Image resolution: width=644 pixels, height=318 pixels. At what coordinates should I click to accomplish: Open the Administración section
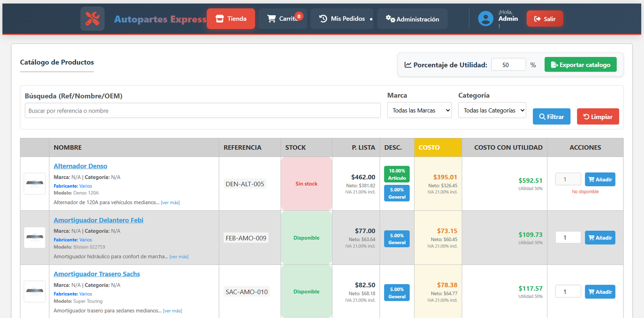click(x=412, y=19)
